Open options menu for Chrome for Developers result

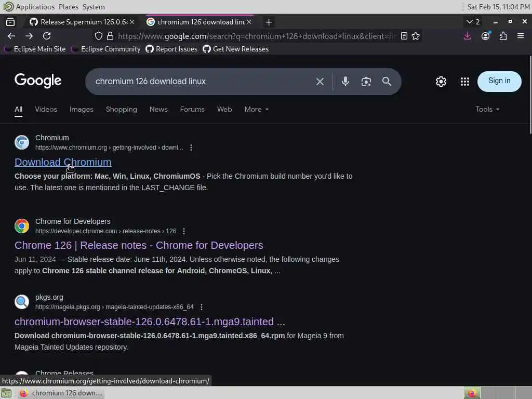tap(184, 231)
